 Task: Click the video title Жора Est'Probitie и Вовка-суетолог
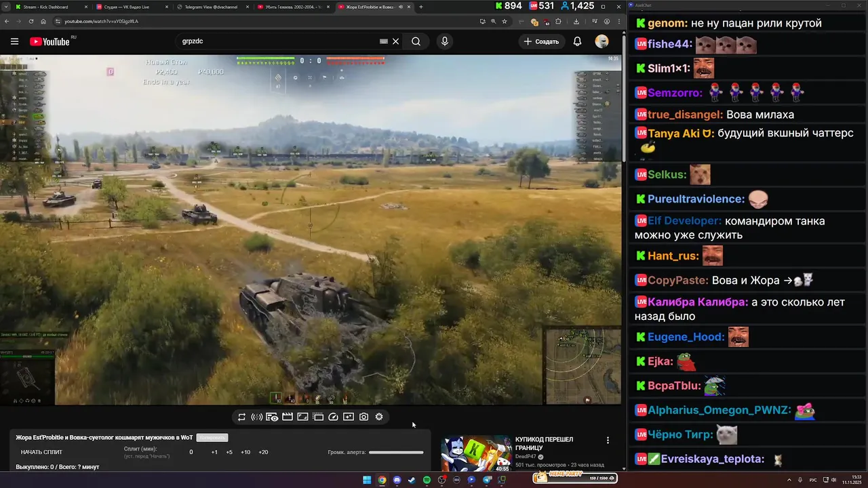pos(104,438)
